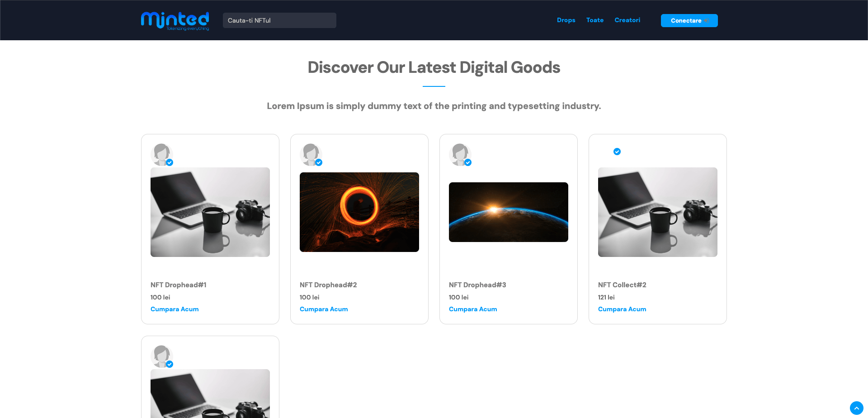
Task: Open the Toate menu item
Action: pos(595,20)
